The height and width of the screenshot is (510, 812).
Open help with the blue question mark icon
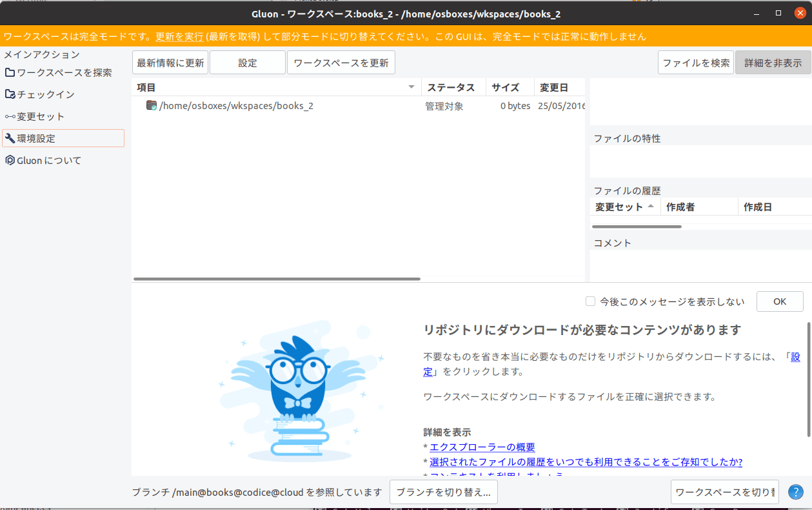tap(795, 492)
